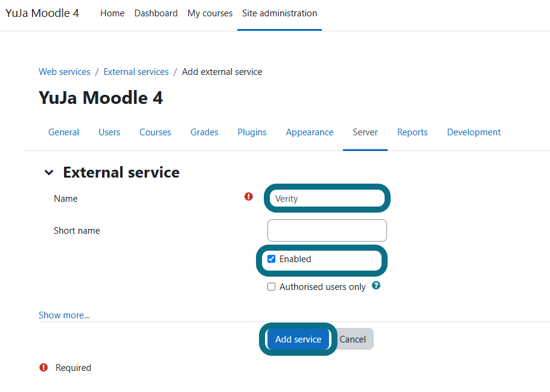The height and width of the screenshot is (392, 550).
Task: Click the Add external service breadcrumb text
Action: 222,72
